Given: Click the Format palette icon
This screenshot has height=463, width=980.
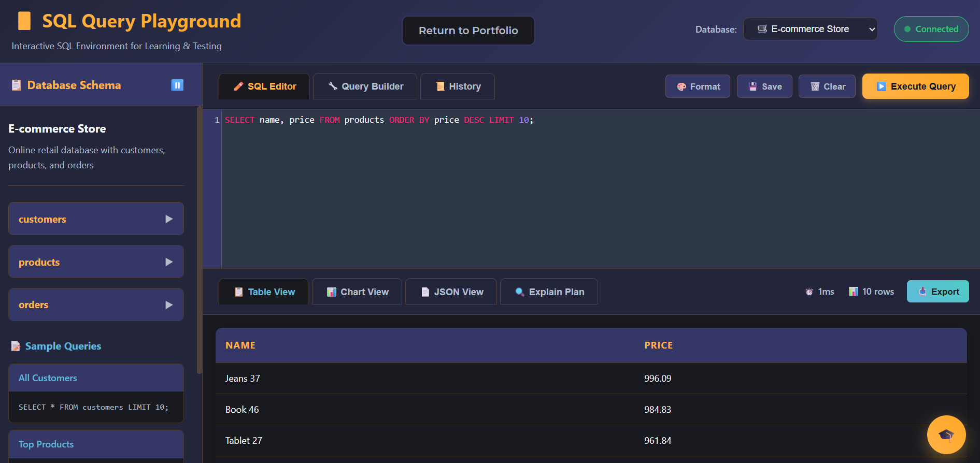Looking at the screenshot, I should [681, 87].
